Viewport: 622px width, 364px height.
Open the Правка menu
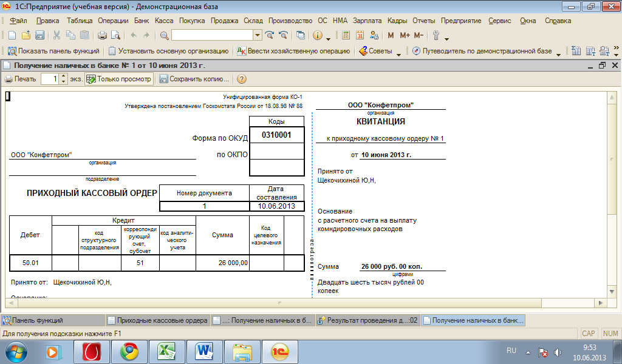tap(47, 21)
